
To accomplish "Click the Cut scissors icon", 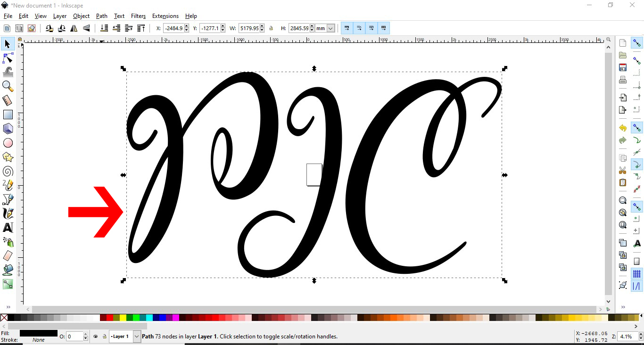I will tap(623, 170).
